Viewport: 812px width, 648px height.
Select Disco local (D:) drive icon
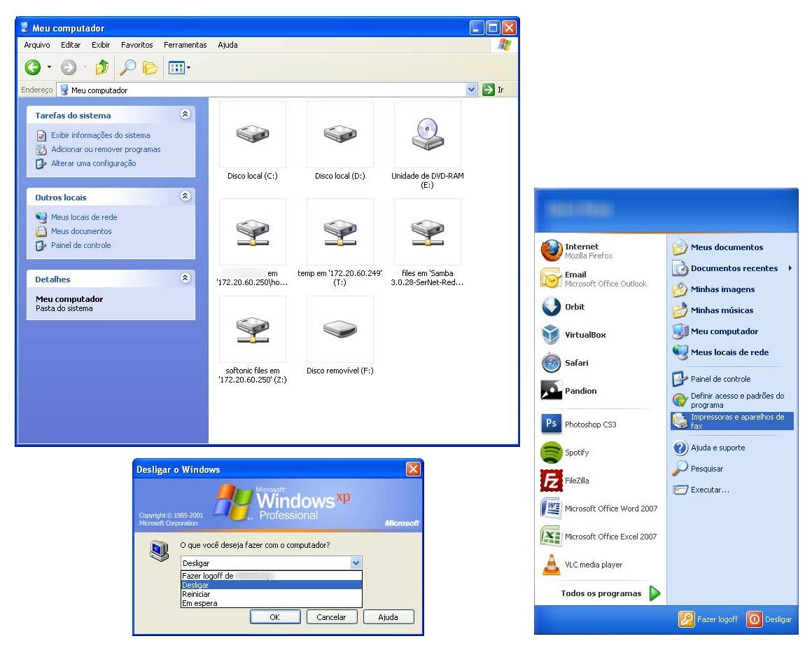340,135
